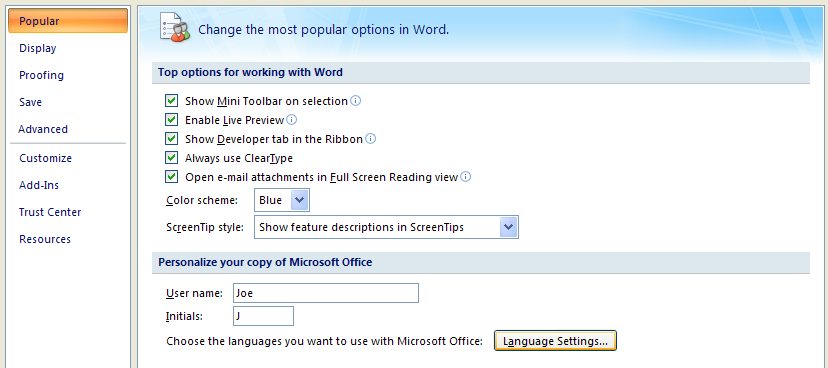Click info icon beside Full Screen Reading view
This screenshot has width=828, height=368.
[465, 177]
